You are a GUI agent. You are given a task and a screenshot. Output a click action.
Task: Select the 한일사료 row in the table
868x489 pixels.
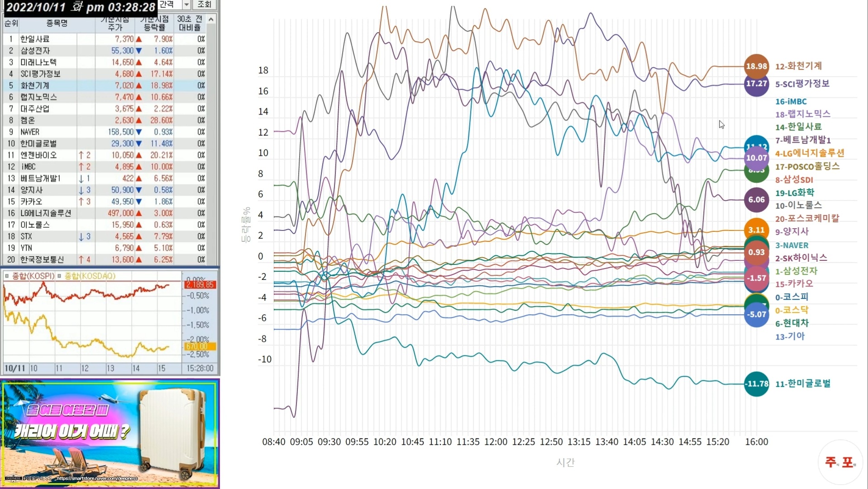point(105,39)
